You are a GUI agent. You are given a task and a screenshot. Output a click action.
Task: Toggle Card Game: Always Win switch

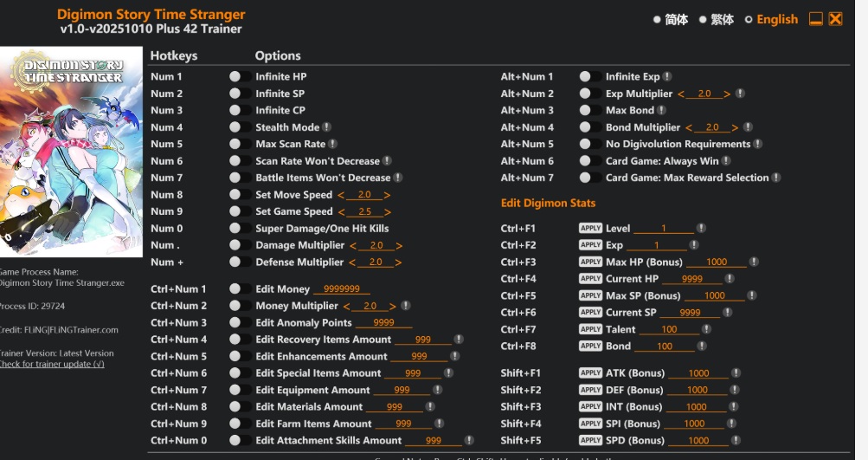tap(589, 161)
